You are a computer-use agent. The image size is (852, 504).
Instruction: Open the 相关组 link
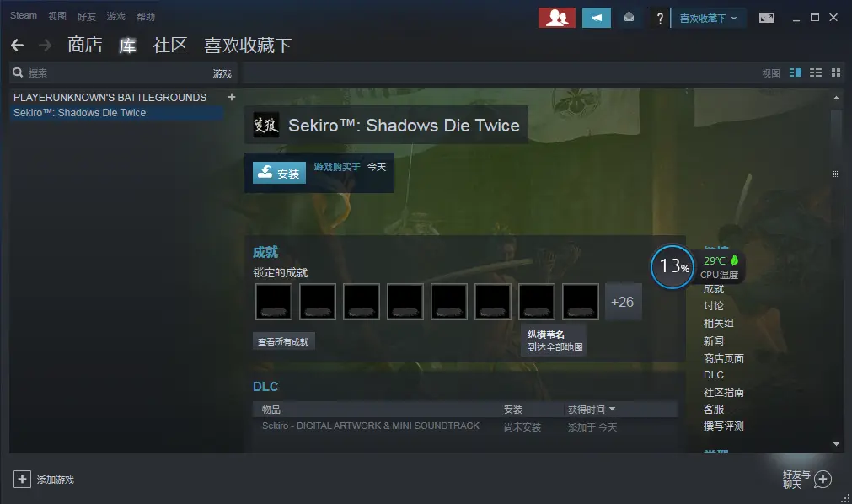(718, 323)
